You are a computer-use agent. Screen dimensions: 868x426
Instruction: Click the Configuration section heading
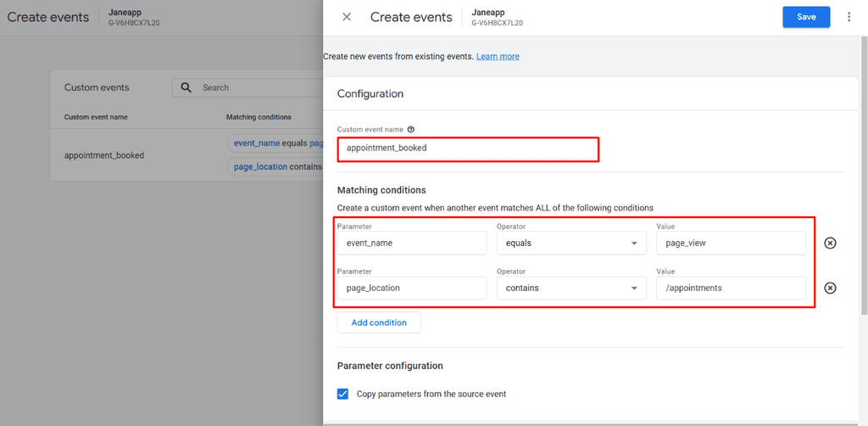coord(370,93)
